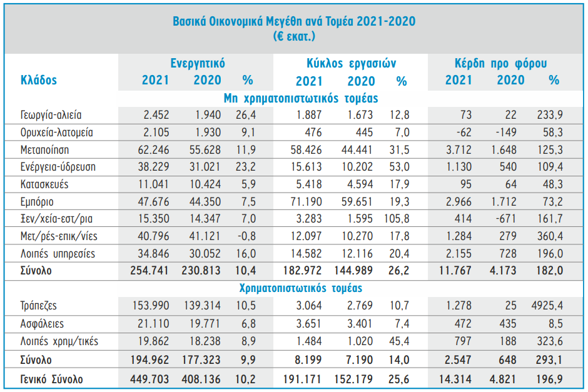
Task: Select the 'Λοιπές υπηρεσίες' row label
Action: [58, 254]
